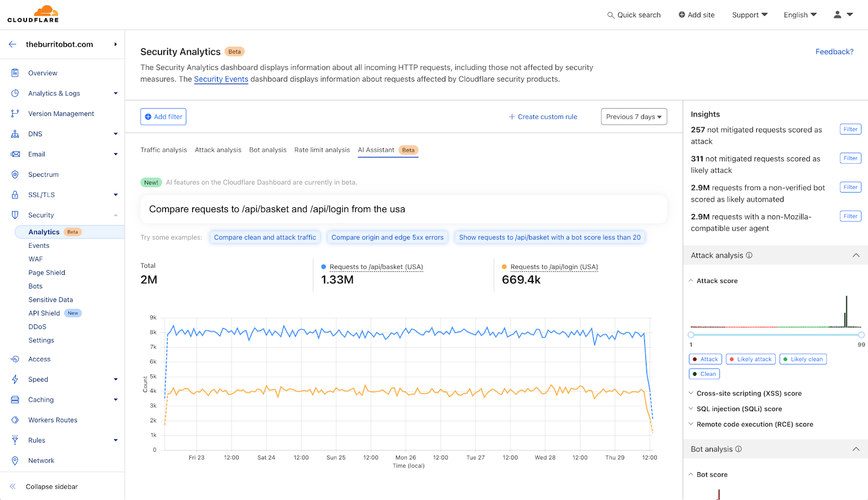Toggle the Likely attack score chip
The height and width of the screenshot is (500, 868).
pos(750,359)
